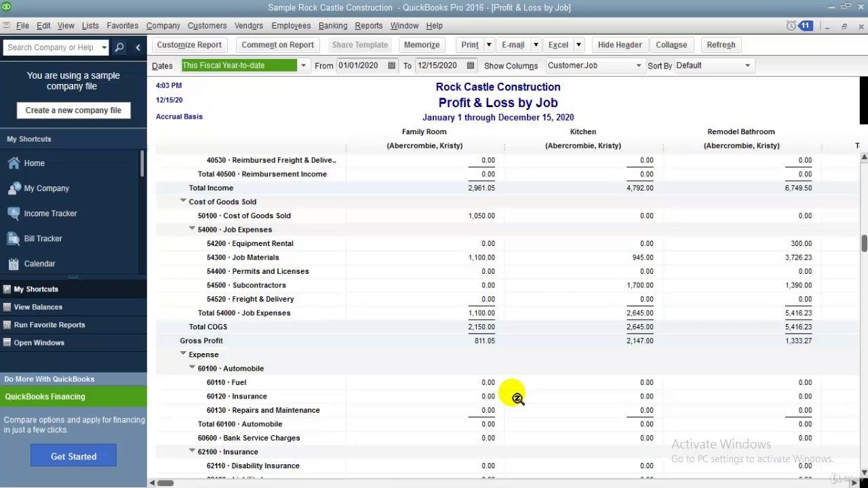
Task: Open the Company menu
Action: click(x=163, y=26)
